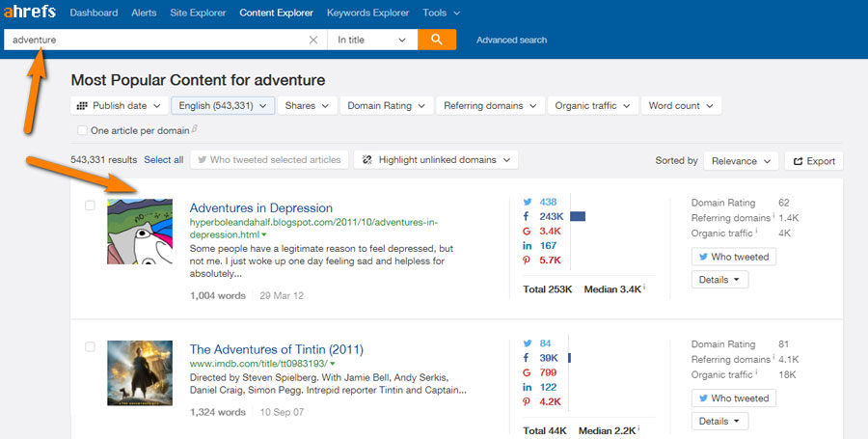
Task: Tick the Adventures of Tintin result checkbox
Action: 90,346
